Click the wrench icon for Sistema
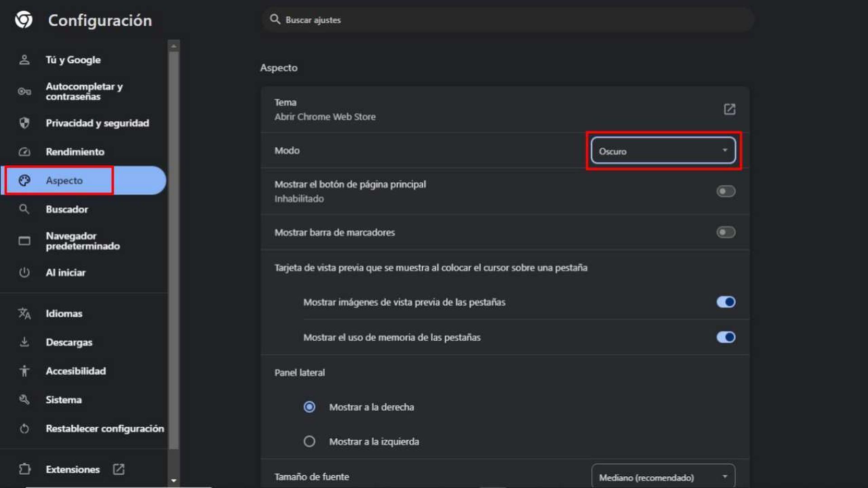The image size is (868, 488). (x=24, y=399)
